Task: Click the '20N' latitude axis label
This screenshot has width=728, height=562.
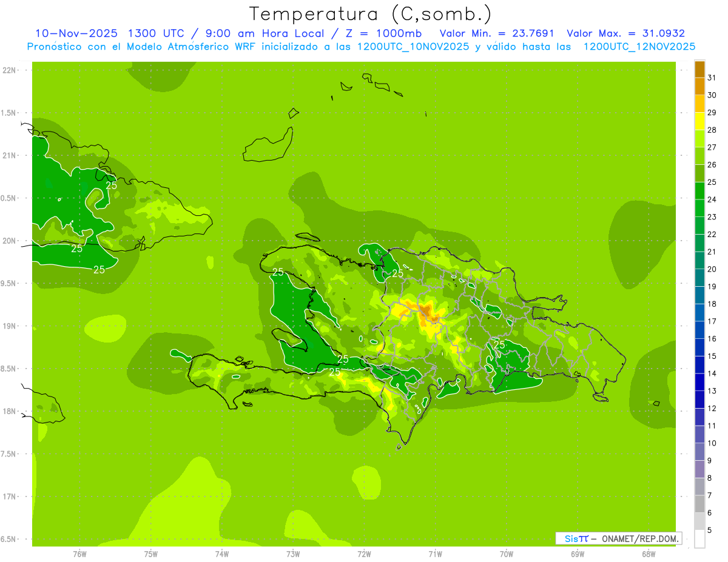Action: 8,241
